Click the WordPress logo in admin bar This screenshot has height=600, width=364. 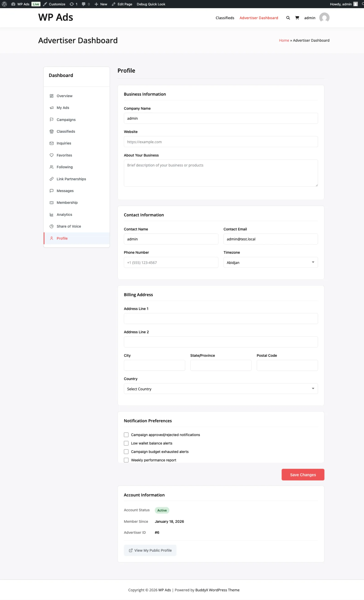tap(4, 4)
